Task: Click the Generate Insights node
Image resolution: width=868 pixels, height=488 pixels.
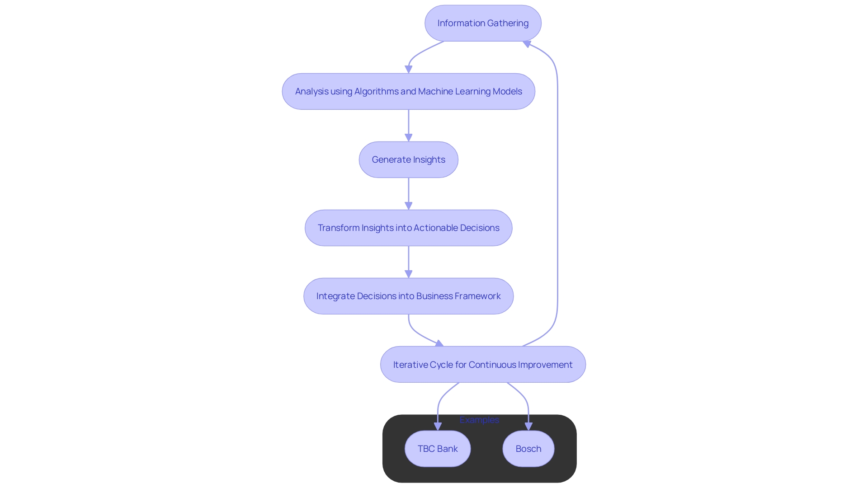Action: (x=409, y=159)
